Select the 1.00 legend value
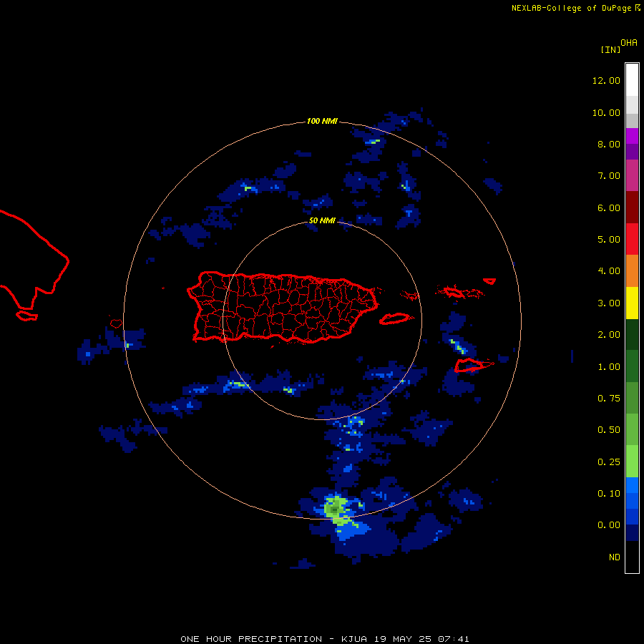644x644 pixels. click(609, 367)
